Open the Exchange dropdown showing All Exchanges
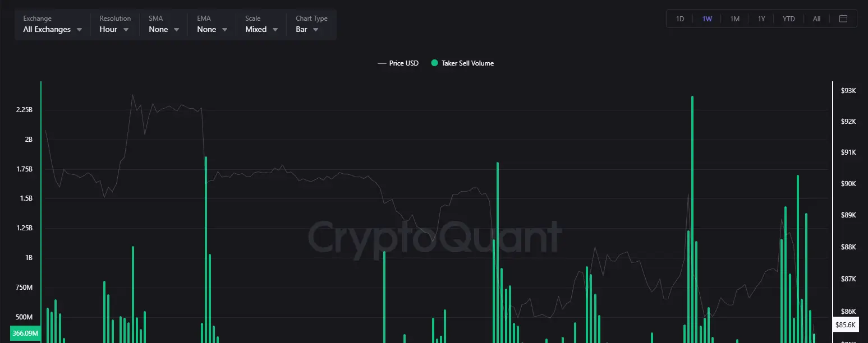868x343 pixels. [52, 29]
